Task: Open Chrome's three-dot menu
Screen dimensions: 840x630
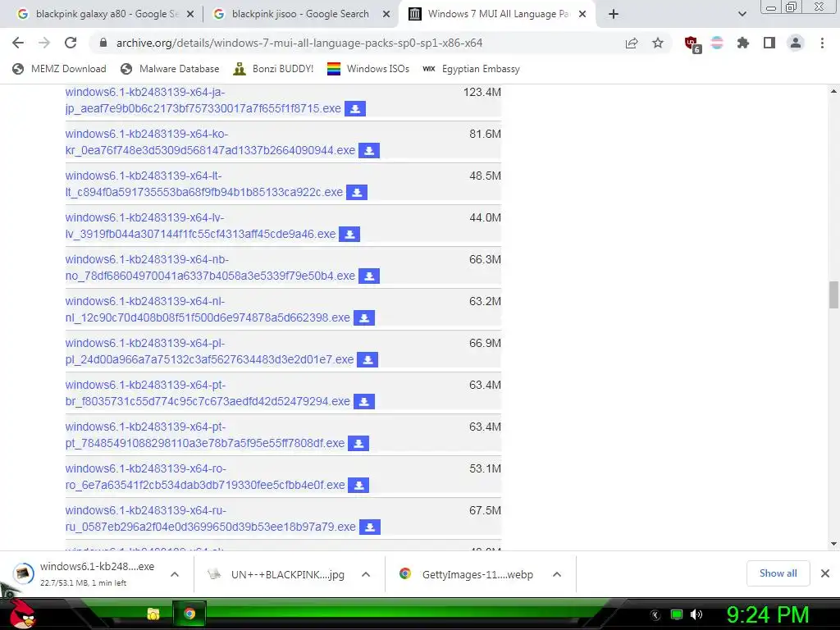Action: click(822, 43)
